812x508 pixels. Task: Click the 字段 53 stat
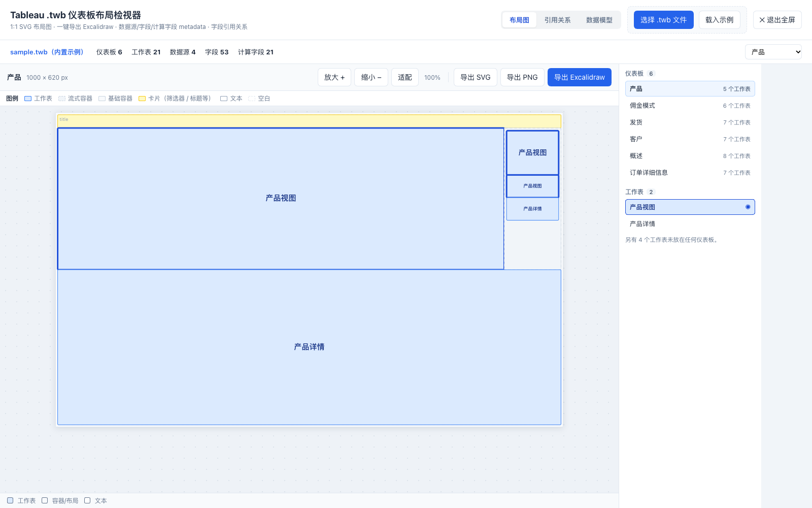click(x=217, y=52)
